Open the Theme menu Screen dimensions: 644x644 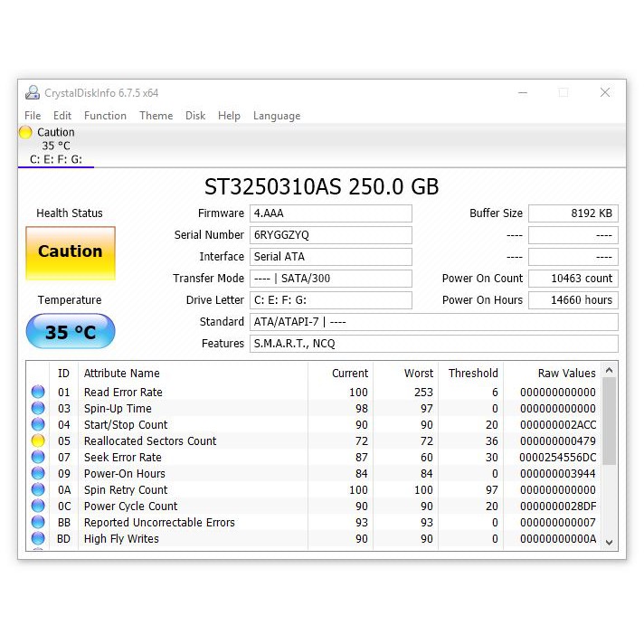pyautogui.click(x=156, y=116)
